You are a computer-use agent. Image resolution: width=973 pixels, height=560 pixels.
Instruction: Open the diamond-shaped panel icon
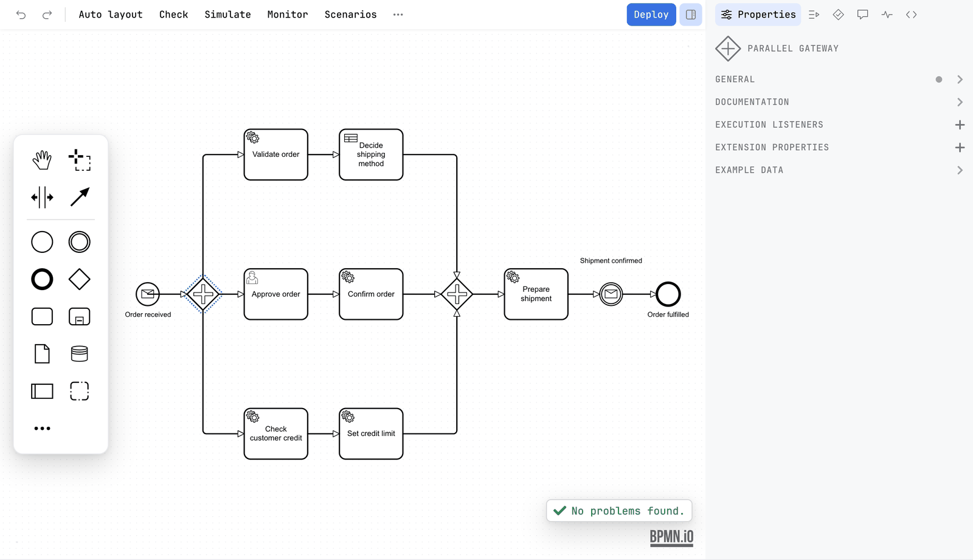click(x=839, y=15)
